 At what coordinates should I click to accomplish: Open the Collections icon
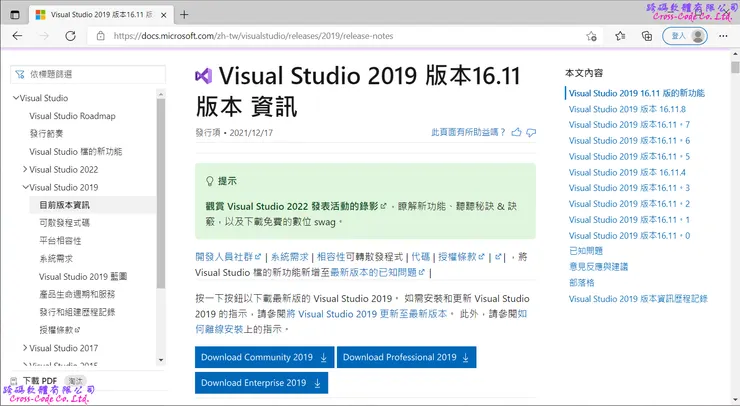647,36
